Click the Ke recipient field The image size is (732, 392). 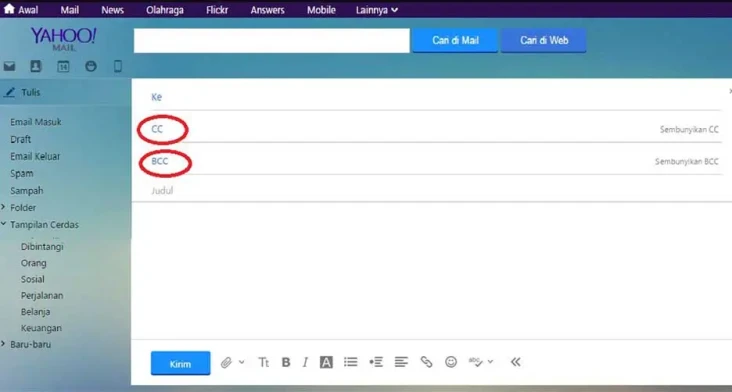click(x=436, y=97)
